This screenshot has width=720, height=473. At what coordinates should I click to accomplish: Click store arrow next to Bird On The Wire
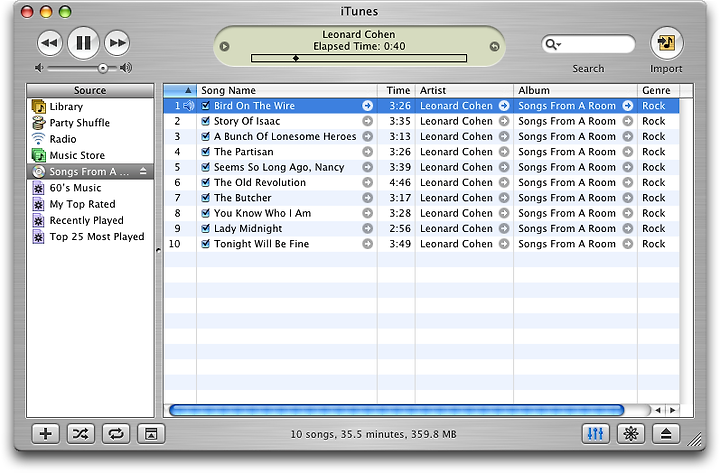point(367,106)
